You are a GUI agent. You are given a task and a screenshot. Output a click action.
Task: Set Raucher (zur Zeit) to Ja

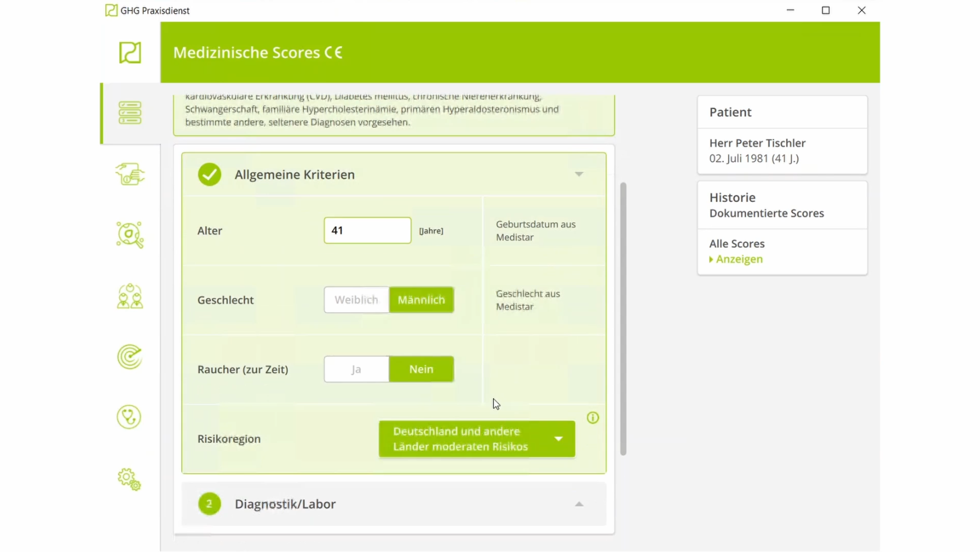[356, 369]
